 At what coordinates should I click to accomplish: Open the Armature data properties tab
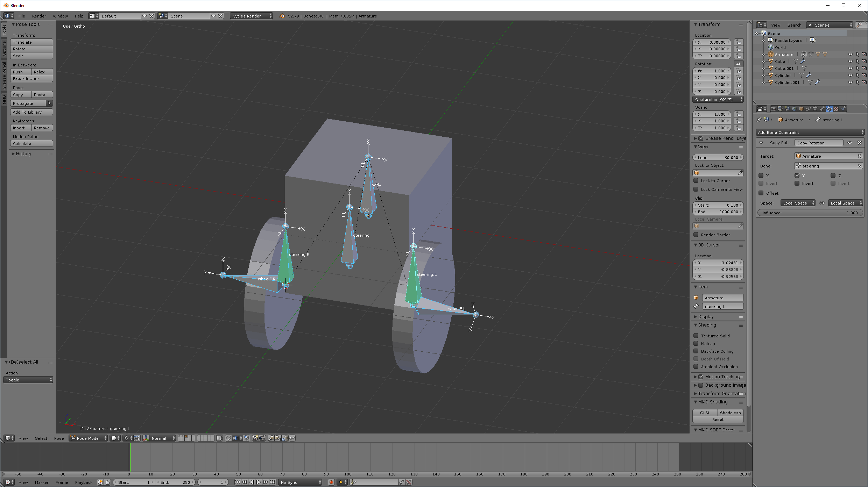point(815,109)
